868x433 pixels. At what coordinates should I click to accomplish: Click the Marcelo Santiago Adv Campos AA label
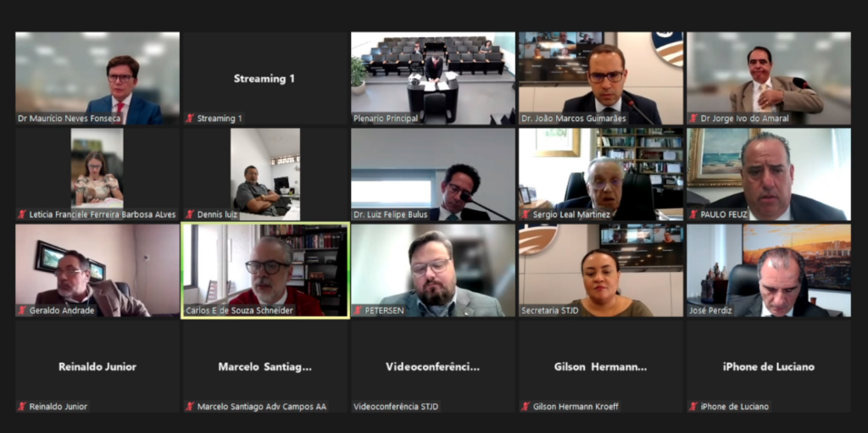262,407
